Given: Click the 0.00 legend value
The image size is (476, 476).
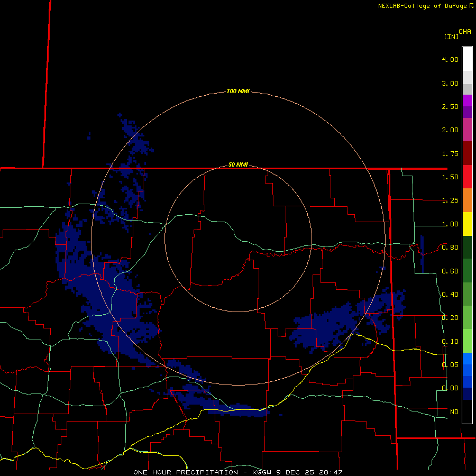Looking at the screenshot, I should pos(450,388).
